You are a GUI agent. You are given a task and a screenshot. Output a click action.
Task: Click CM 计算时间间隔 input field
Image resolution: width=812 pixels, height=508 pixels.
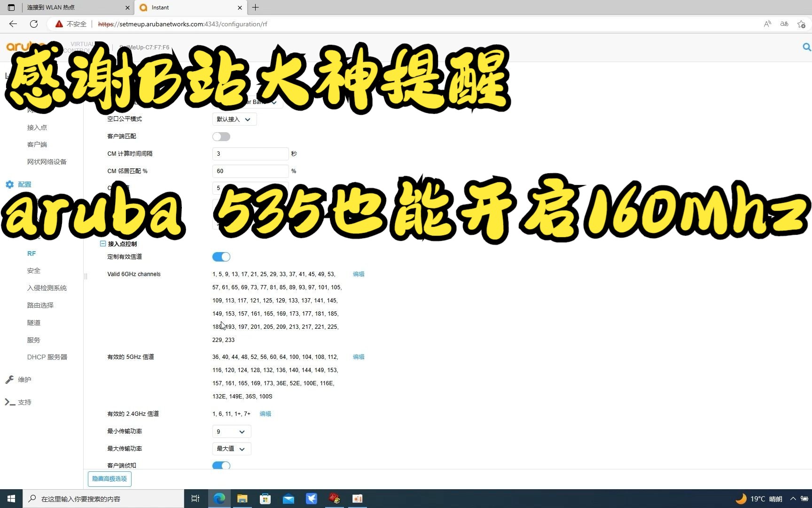[250, 154]
